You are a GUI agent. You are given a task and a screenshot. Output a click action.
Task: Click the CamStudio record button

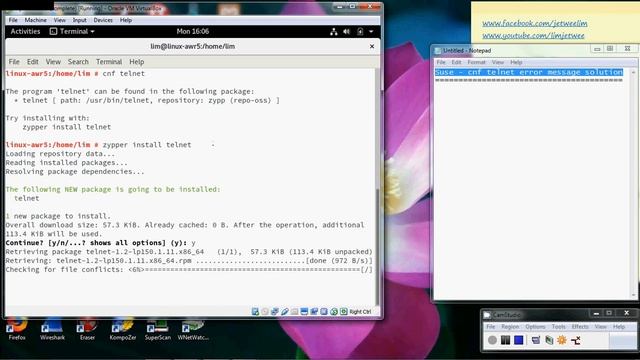coord(492,340)
